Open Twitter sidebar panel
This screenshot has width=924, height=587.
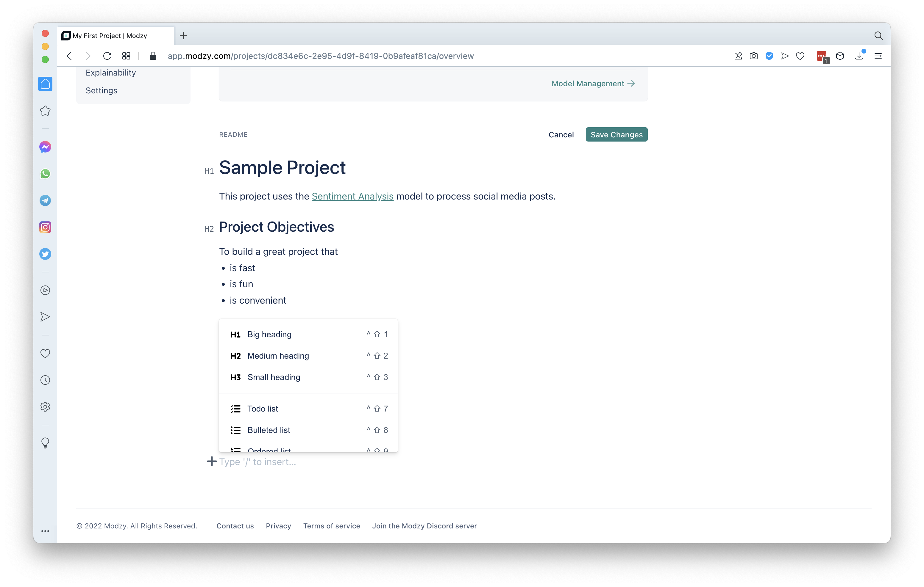tap(45, 254)
